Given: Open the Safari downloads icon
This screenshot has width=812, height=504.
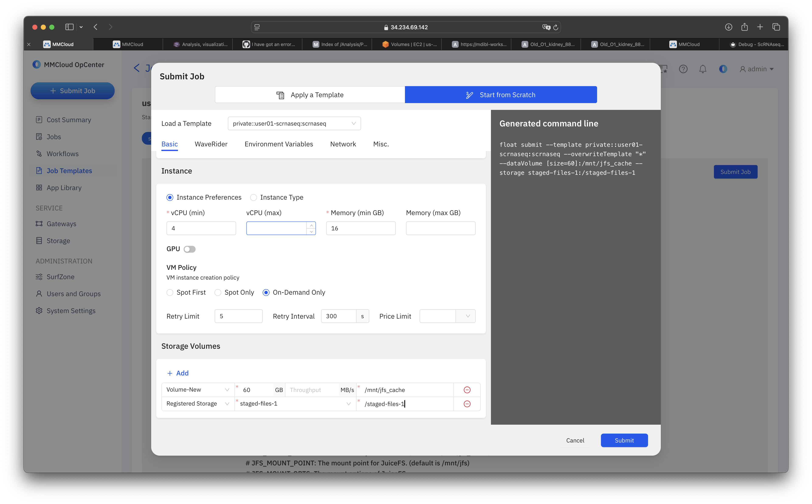Looking at the screenshot, I should pos(729,27).
